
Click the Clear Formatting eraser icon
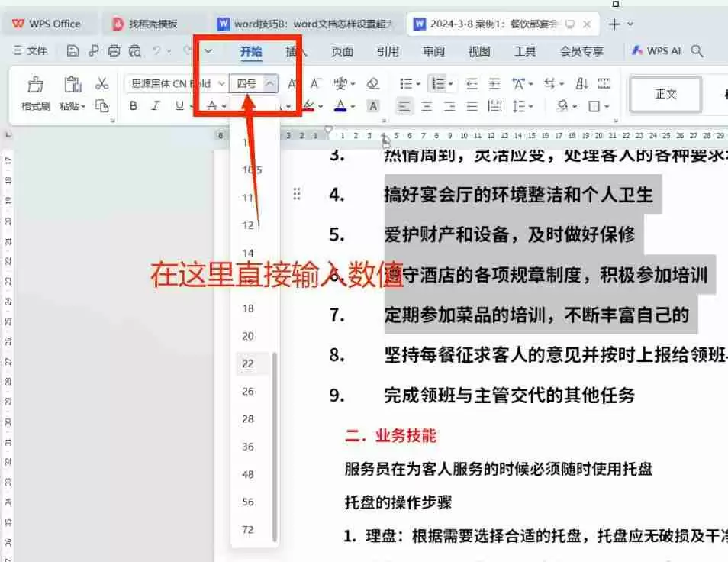373,82
